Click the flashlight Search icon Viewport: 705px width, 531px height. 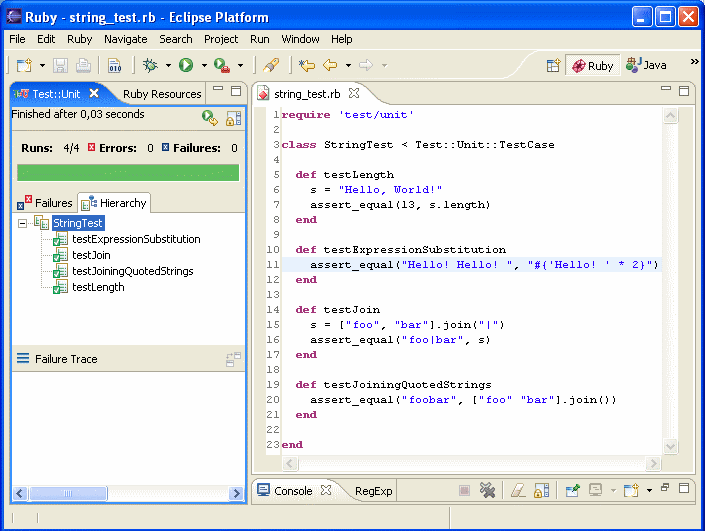pyautogui.click(x=271, y=66)
